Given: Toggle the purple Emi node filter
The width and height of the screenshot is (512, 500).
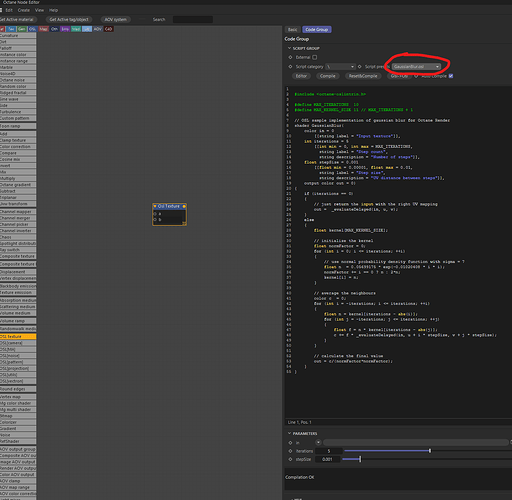Looking at the screenshot, I should [65, 29].
